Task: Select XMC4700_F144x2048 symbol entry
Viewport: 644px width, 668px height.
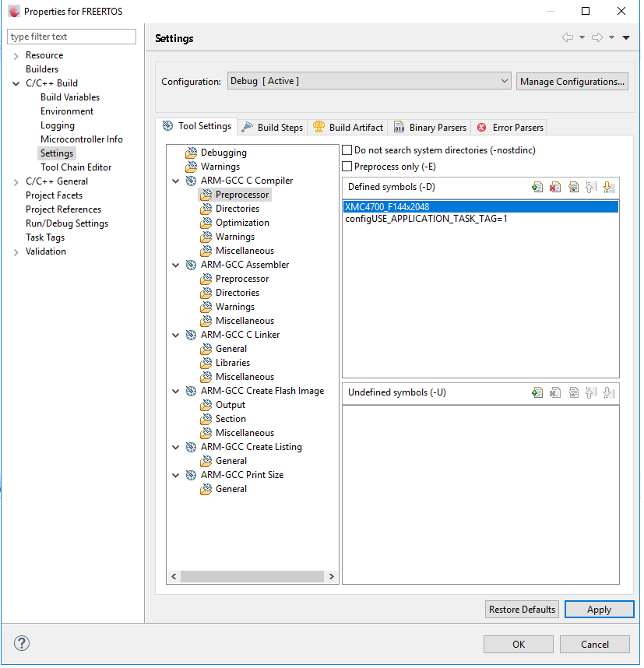Action: [480, 207]
